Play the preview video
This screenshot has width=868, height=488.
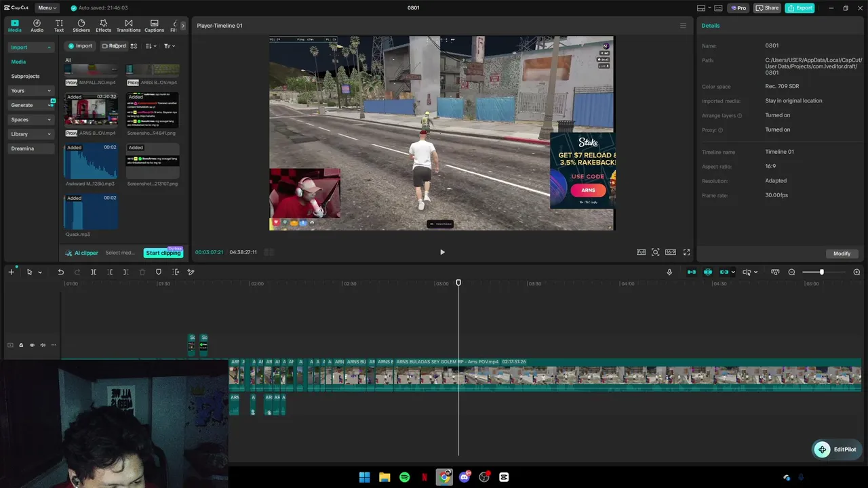click(x=442, y=252)
